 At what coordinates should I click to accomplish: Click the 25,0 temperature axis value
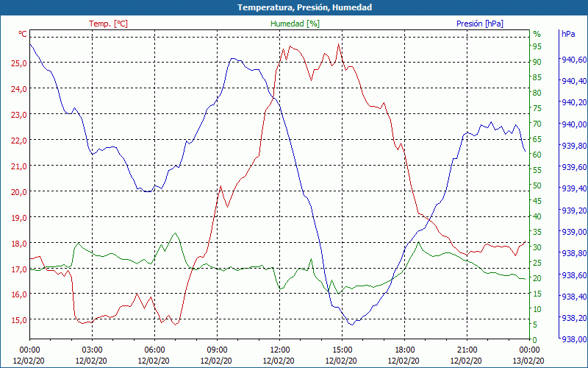click(x=19, y=63)
